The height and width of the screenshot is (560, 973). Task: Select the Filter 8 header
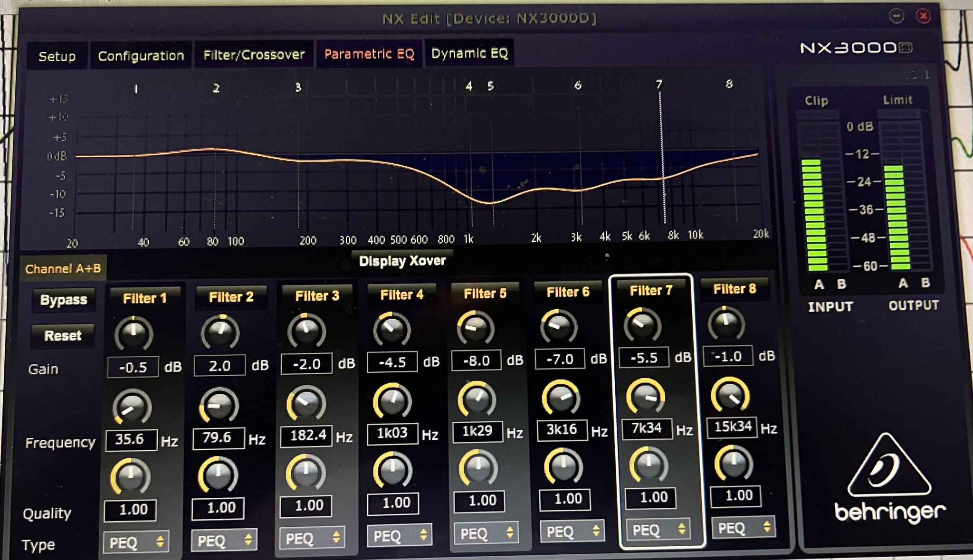click(x=734, y=289)
